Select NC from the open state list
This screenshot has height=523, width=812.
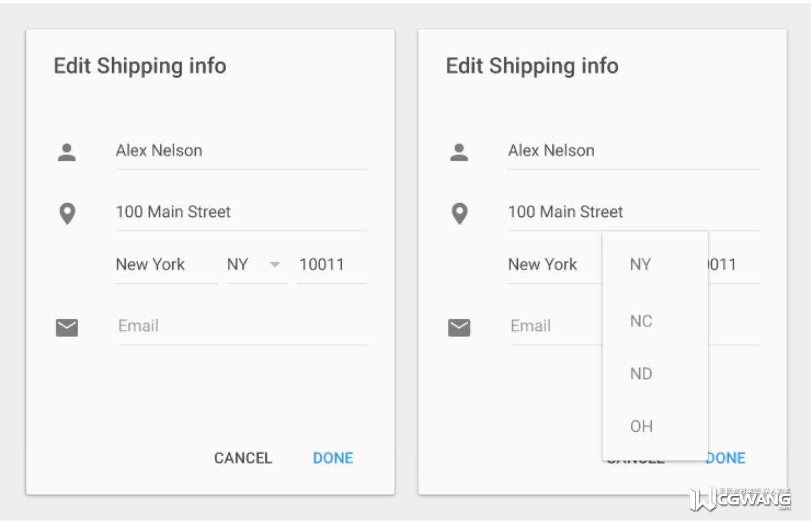pyautogui.click(x=641, y=321)
